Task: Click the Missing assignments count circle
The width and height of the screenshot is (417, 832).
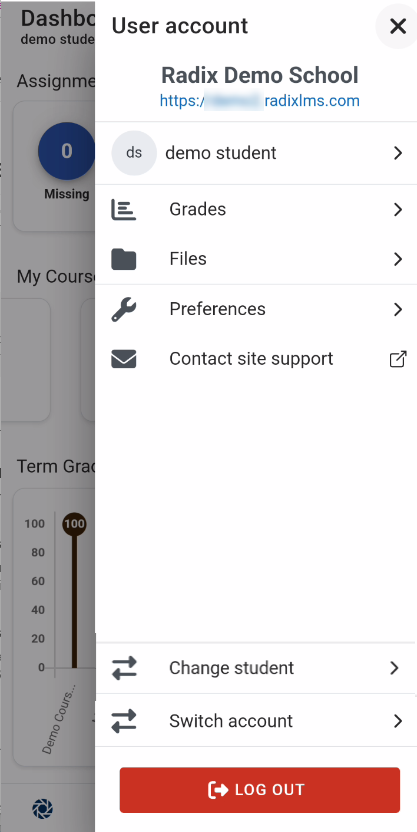Action: (67, 151)
